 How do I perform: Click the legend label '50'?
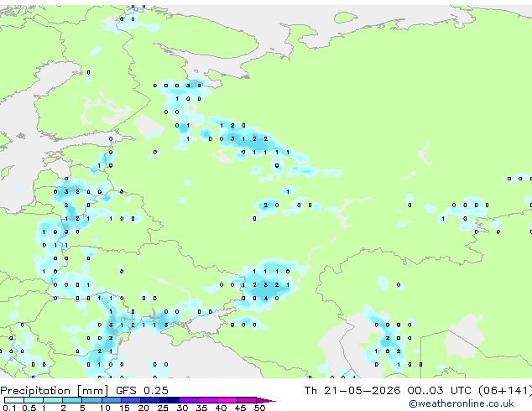(x=259, y=408)
